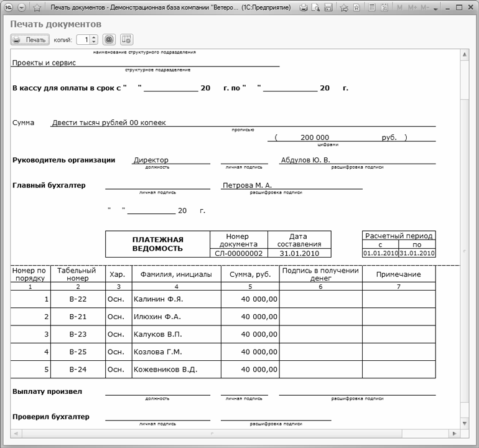Click the Фамилия, инициалы column header
The height and width of the screenshot is (448, 479).
(176, 274)
